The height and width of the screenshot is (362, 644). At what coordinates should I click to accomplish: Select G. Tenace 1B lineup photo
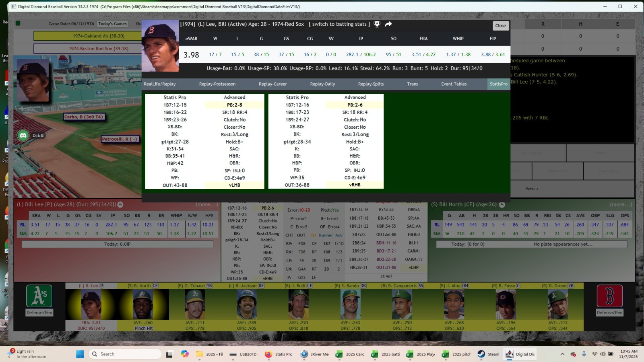pyautogui.click(x=195, y=304)
